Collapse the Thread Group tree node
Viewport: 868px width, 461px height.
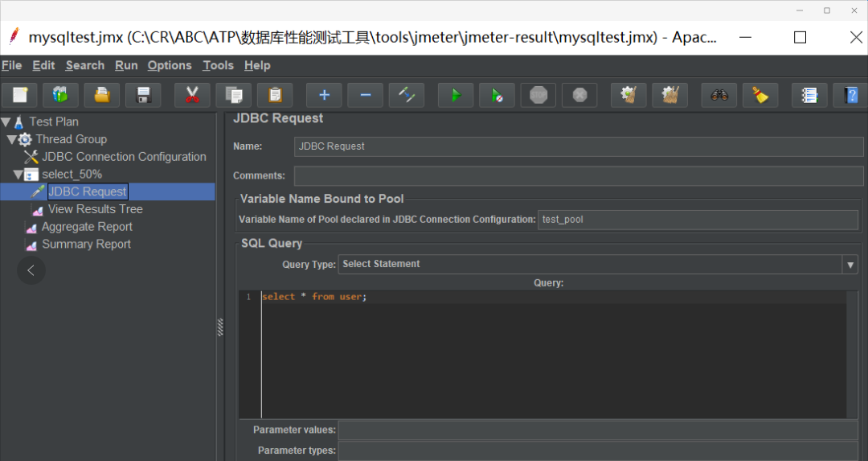(11, 139)
